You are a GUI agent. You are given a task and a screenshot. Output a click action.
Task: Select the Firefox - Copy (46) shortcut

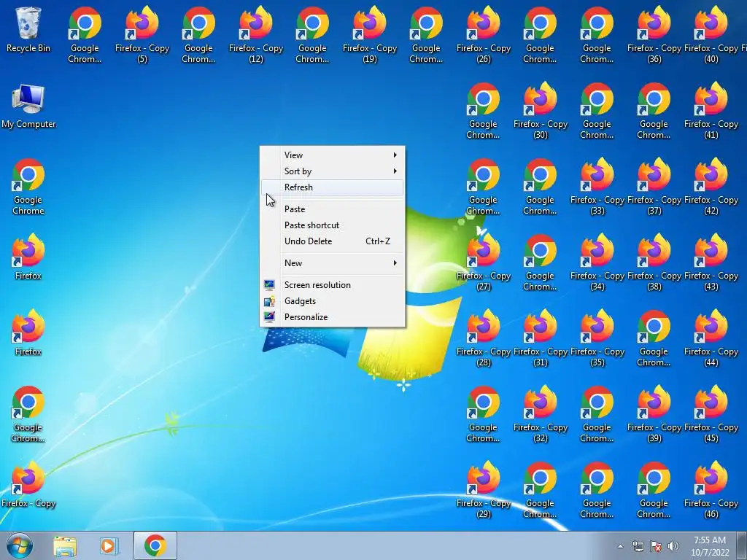point(711,489)
